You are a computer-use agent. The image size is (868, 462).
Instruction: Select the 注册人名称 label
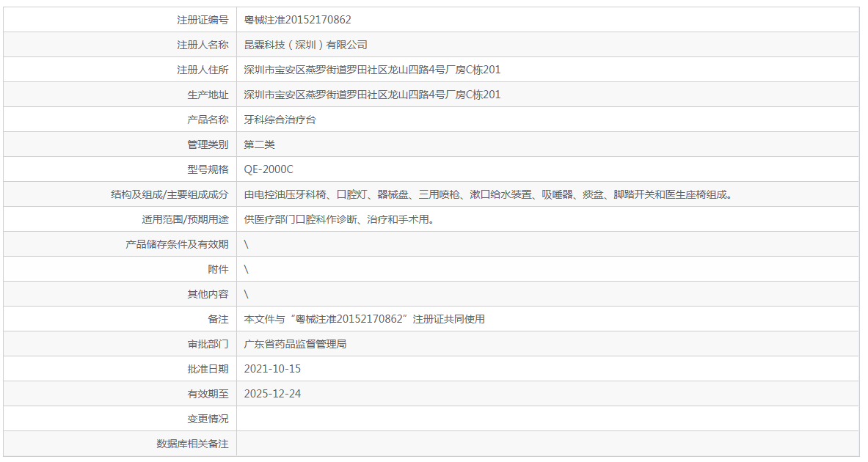point(203,45)
